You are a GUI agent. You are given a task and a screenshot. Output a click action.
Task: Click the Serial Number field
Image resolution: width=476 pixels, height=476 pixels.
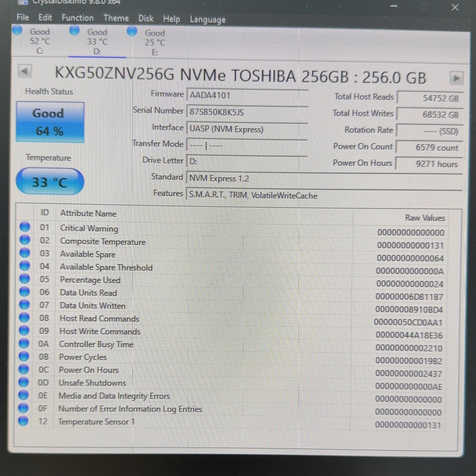coord(247,112)
